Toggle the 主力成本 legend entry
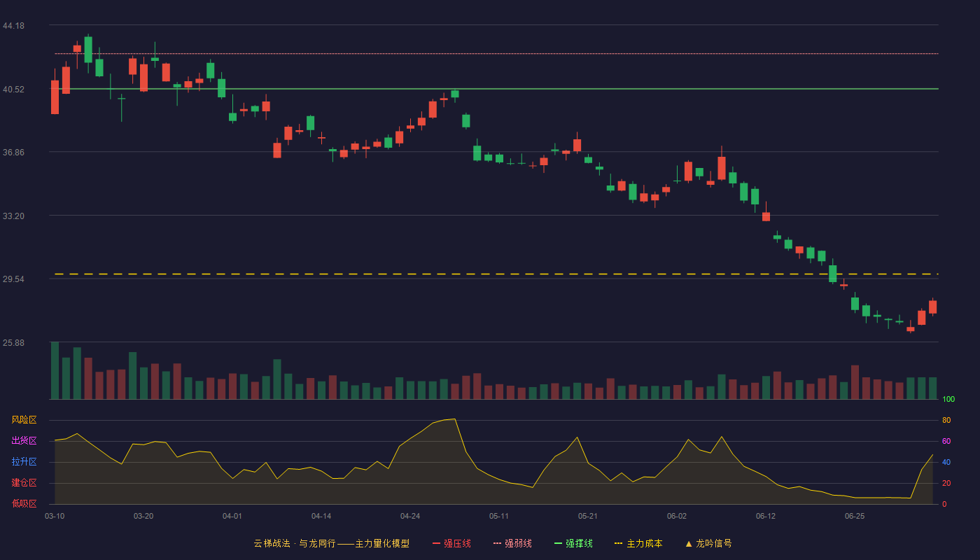 pyautogui.click(x=638, y=543)
